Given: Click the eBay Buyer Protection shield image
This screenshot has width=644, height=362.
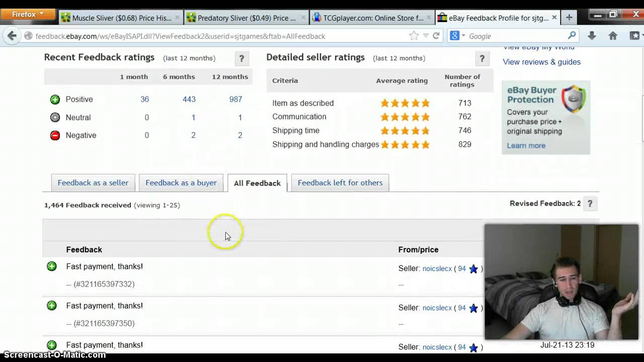Looking at the screenshot, I should [x=574, y=99].
